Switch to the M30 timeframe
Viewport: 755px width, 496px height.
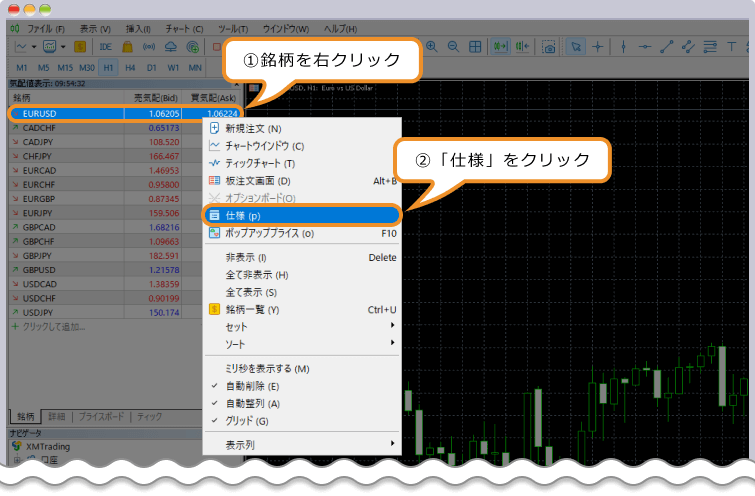[x=87, y=68]
